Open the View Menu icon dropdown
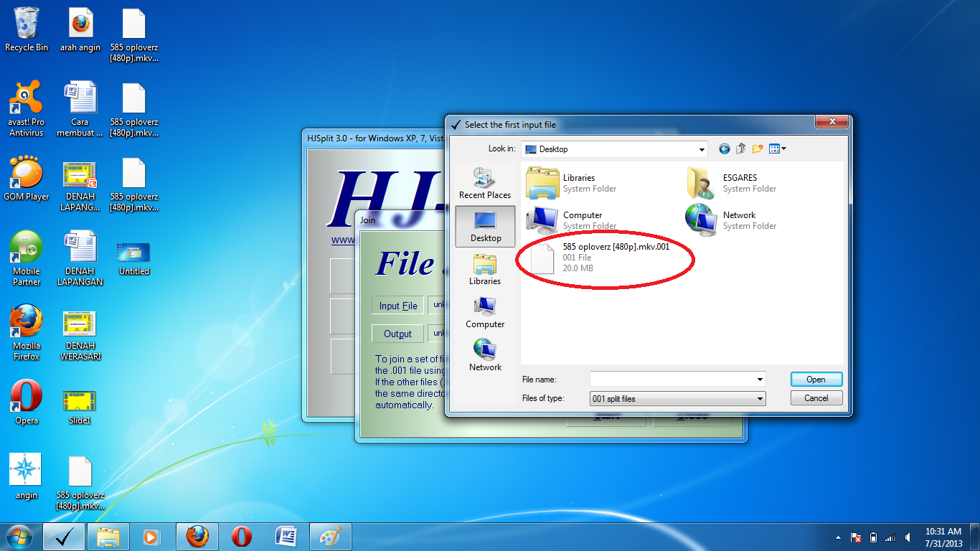Screen dimensions: 980x551 pos(778,149)
